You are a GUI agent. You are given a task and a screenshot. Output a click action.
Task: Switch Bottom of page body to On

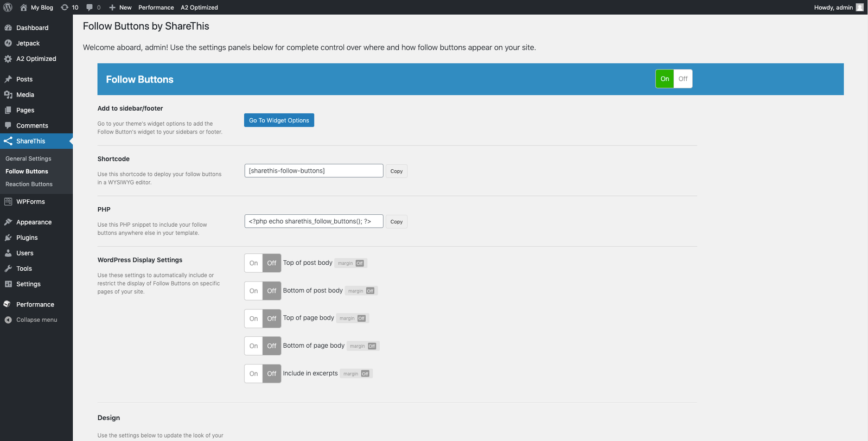[x=253, y=346]
